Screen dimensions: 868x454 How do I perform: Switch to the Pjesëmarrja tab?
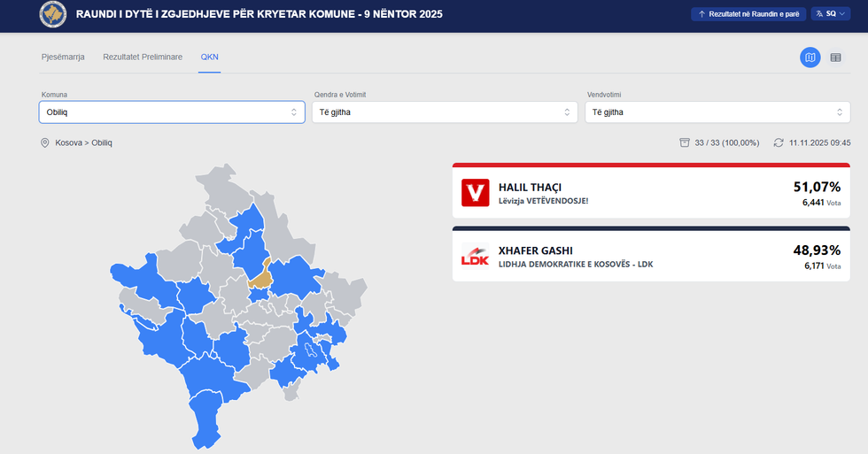[x=63, y=57]
